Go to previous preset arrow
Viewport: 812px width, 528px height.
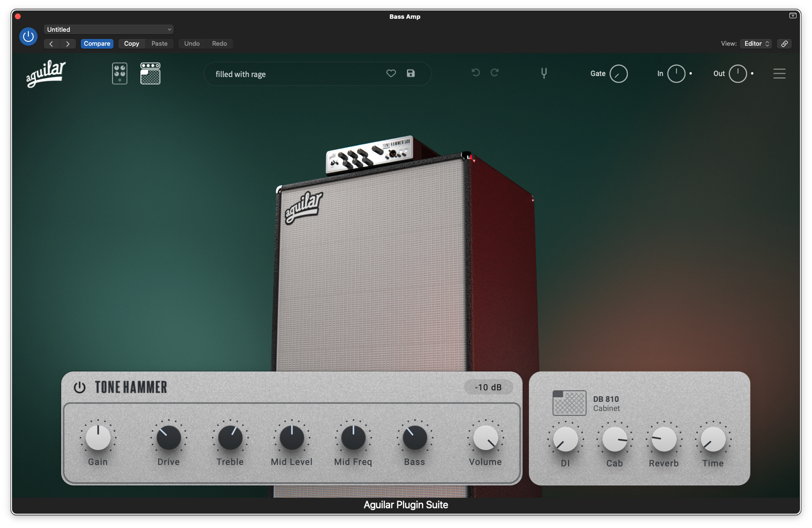51,44
